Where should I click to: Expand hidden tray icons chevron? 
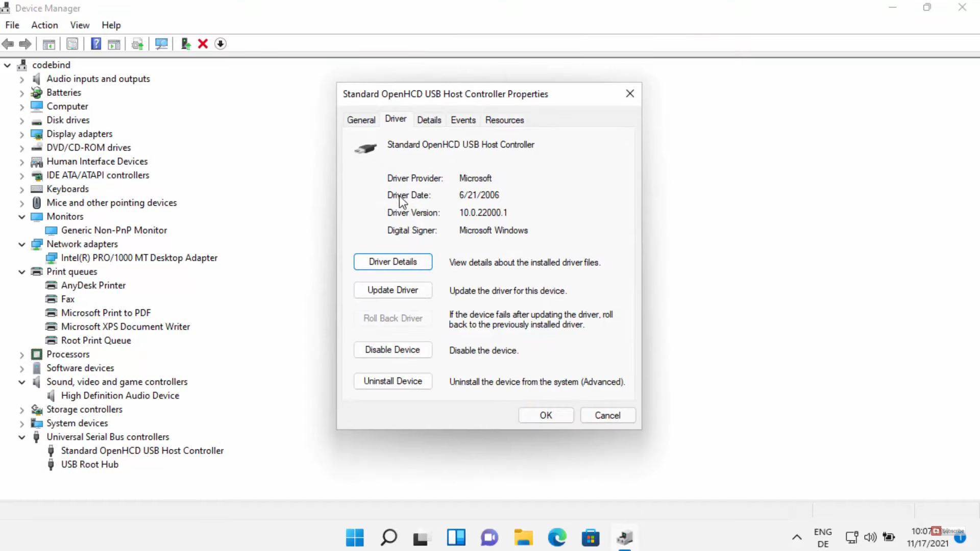tap(797, 537)
